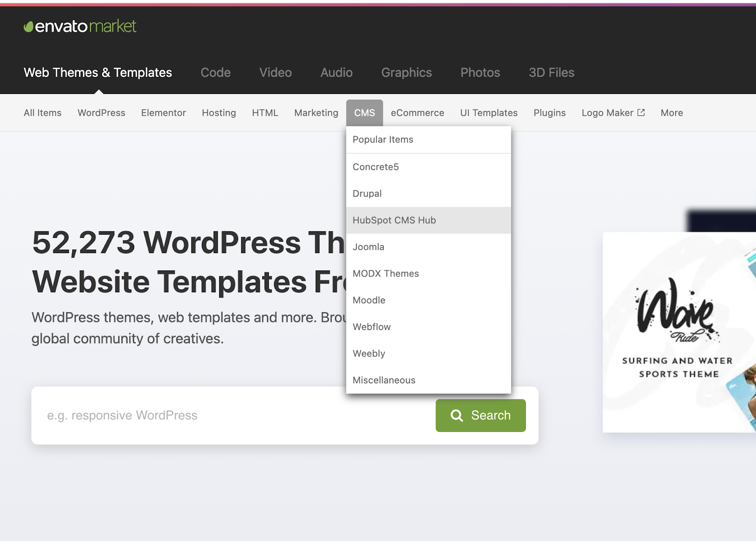This screenshot has width=756, height=541.
Task: Select MODX Themes entry
Action: [386, 274]
